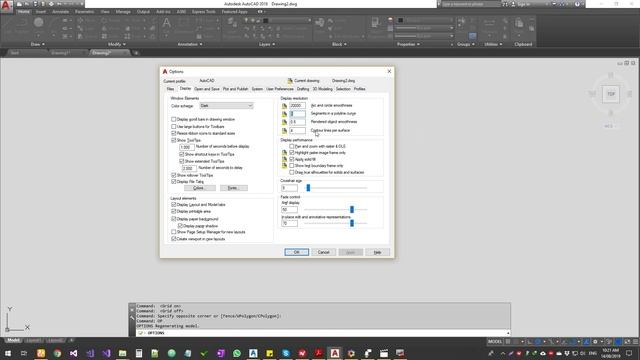Viewport: 640px width, 360px height.
Task: Expand the Block panel flyout
Action: [339, 44]
